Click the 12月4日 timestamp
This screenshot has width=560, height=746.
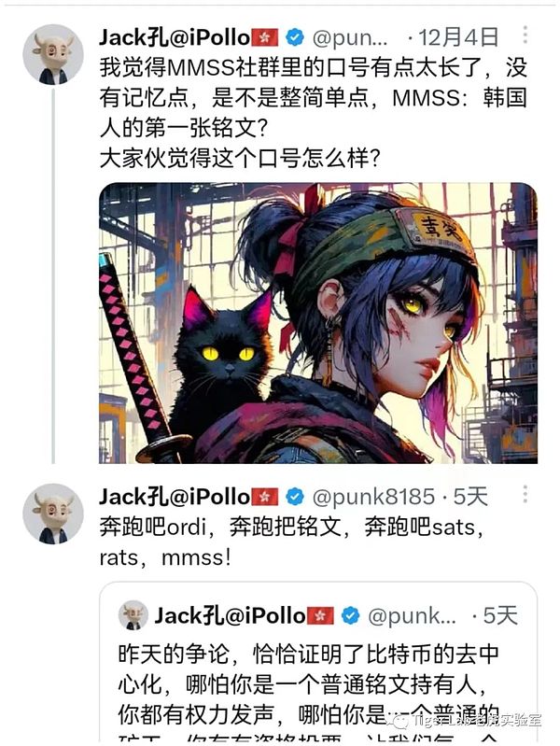(x=458, y=37)
